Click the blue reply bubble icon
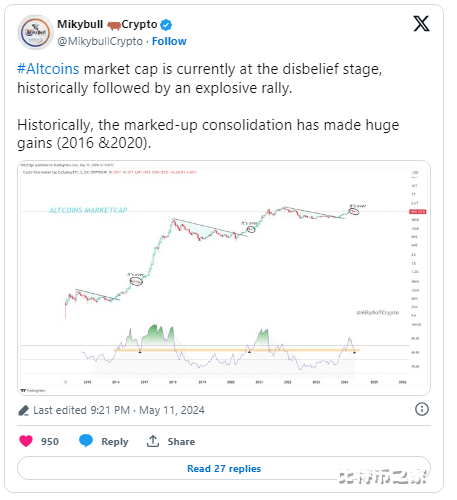 [x=86, y=441]
